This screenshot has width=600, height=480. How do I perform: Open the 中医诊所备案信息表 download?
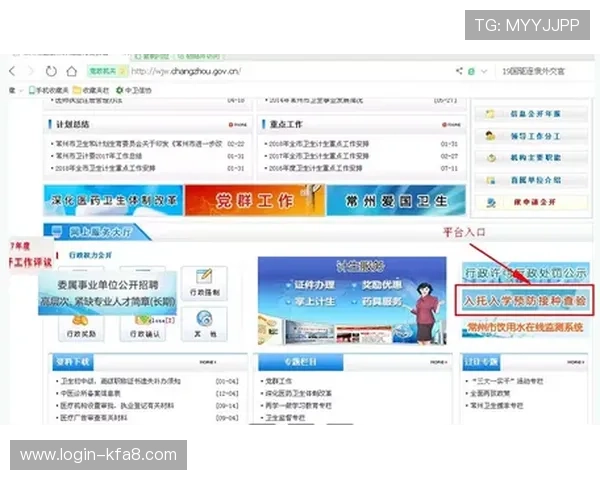[90, 393]
